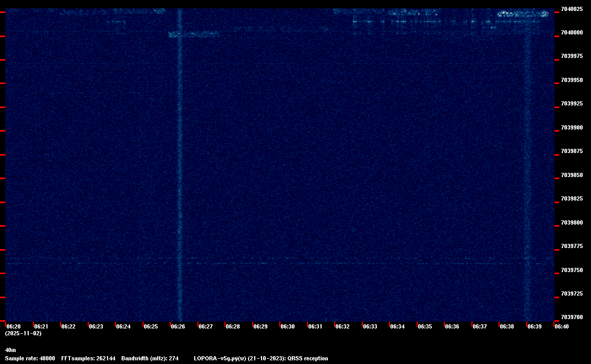591x364 pixels.
Task: Click the 06:28 time label
Action: click(x=232, y=326)
